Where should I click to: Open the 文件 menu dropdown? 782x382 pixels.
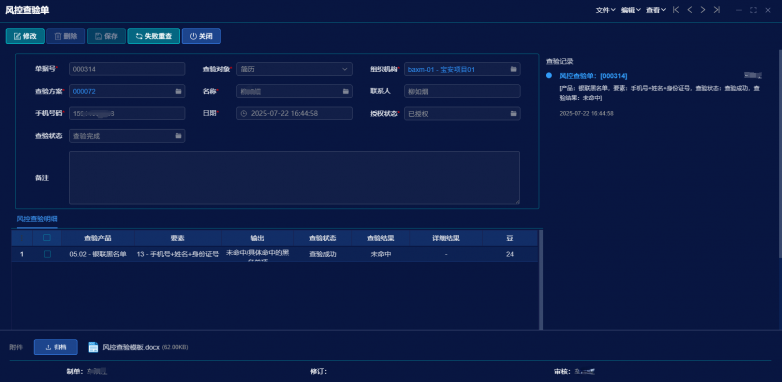point(605,10)
